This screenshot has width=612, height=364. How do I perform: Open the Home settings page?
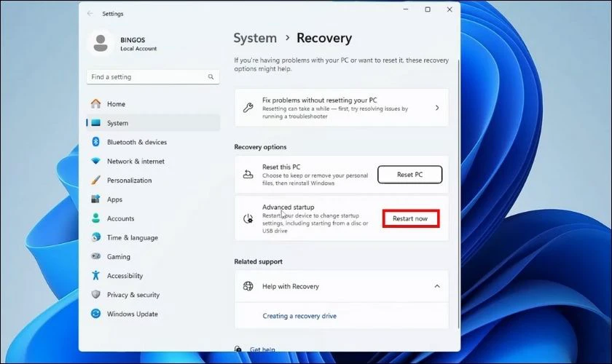pyautogui.click(x=153, y=104)
